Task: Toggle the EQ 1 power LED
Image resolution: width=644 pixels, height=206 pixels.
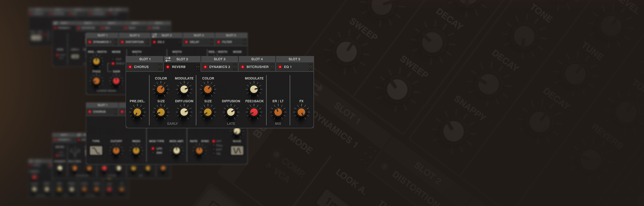Action: [x=280, y=67]
